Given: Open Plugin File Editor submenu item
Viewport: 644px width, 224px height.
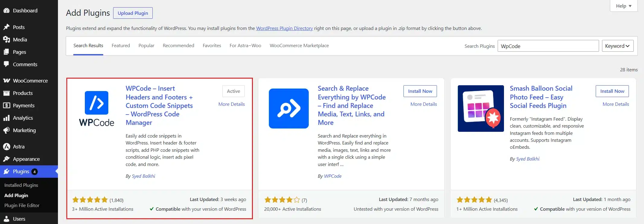Looking at the screenshot, I should point(22,205).
